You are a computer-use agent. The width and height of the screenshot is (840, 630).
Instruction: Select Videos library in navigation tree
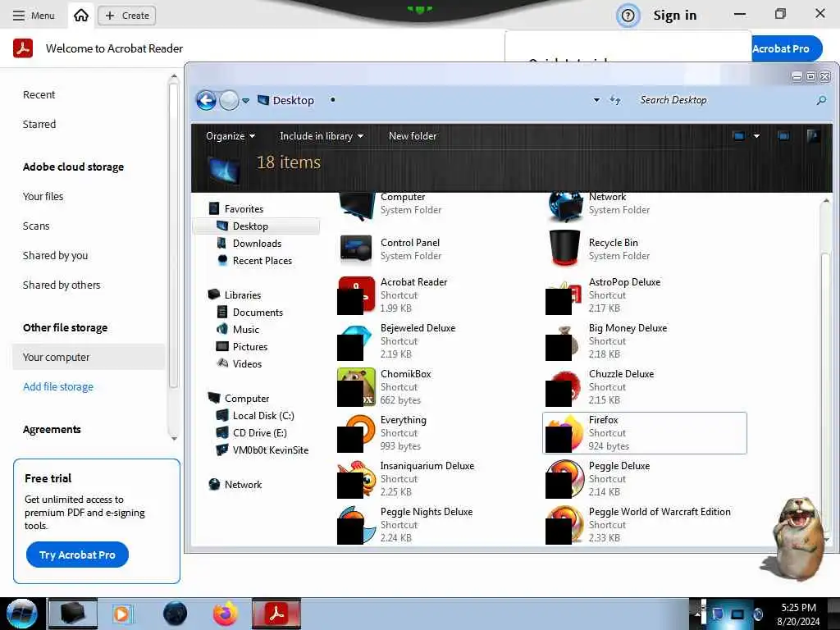247,363
